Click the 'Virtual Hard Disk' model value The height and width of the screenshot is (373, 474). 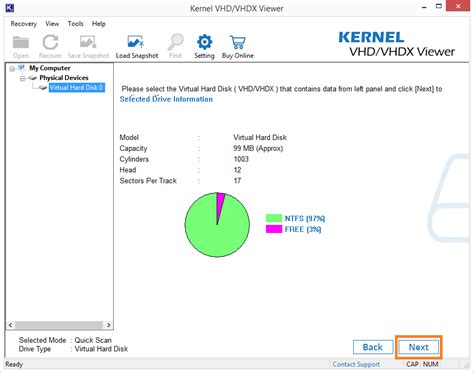(x=260, y=137)
